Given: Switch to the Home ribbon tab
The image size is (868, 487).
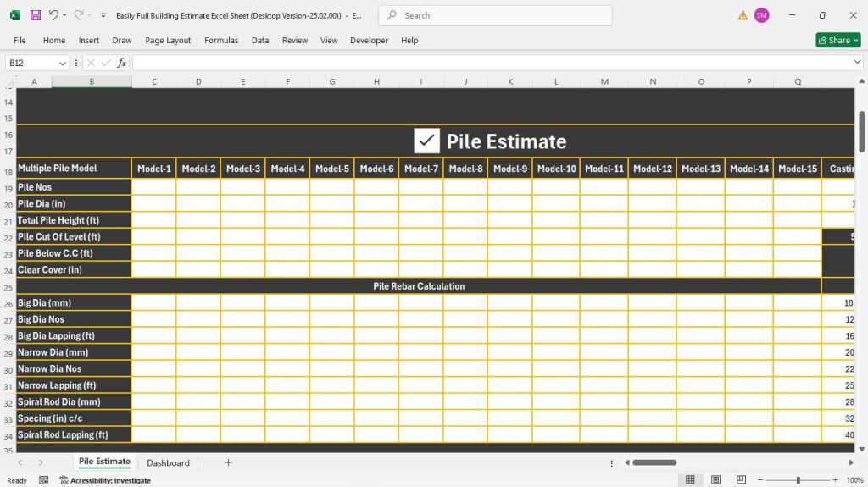Looking at the screenshot, I should tap(54, 41).
